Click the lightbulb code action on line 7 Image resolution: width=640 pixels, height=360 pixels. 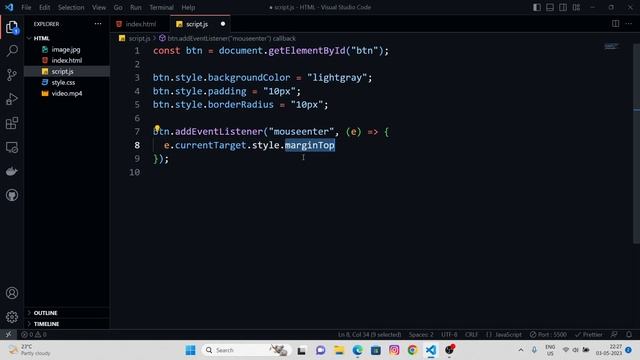(x=157, y=128)
